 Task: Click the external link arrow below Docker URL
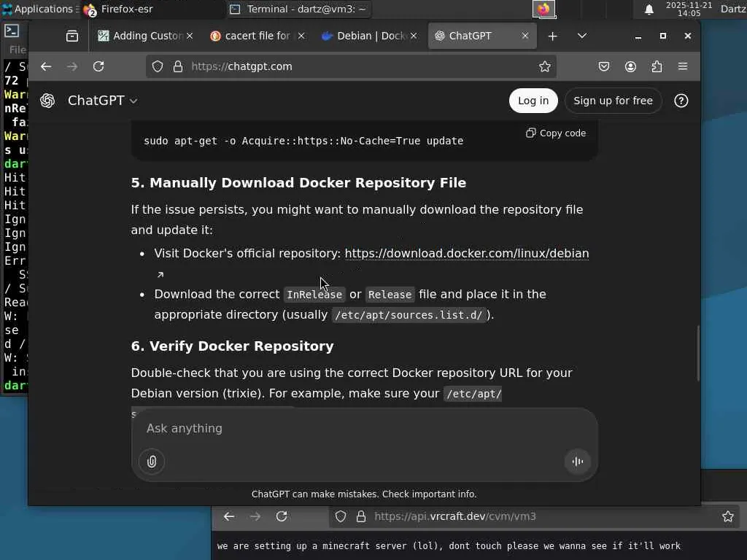pyautogui.click(x=160, y=274)
